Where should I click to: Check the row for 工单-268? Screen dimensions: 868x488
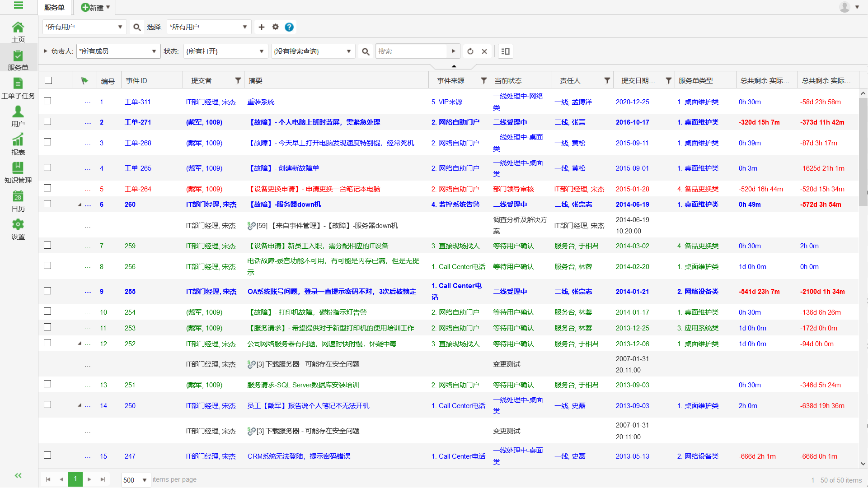[x=47, y=142]
